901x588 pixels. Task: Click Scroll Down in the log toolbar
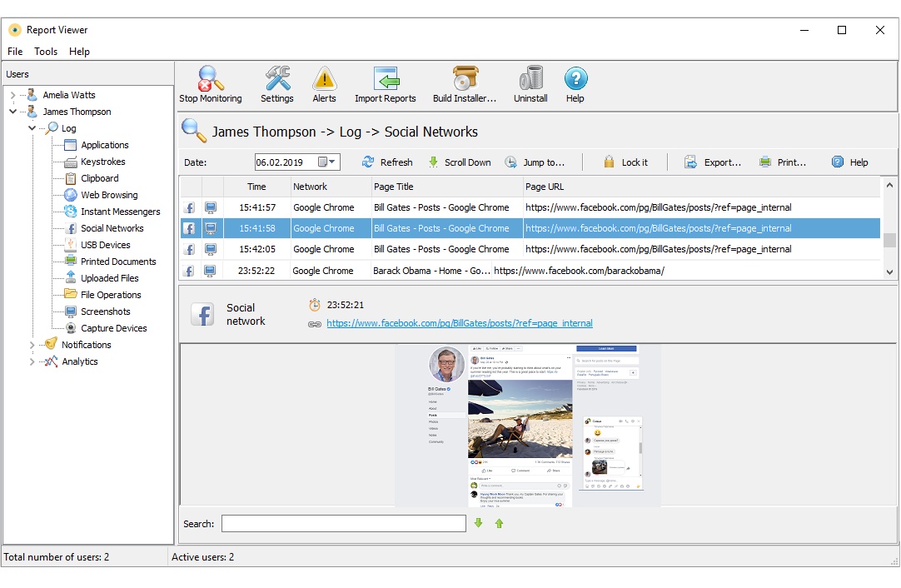460,162
